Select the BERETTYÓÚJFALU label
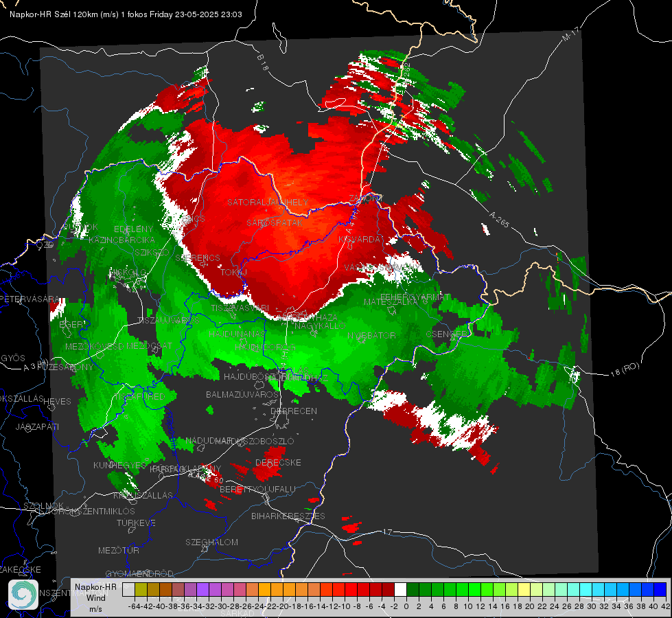This screenshot has width=672, height=618. [257, 490]
